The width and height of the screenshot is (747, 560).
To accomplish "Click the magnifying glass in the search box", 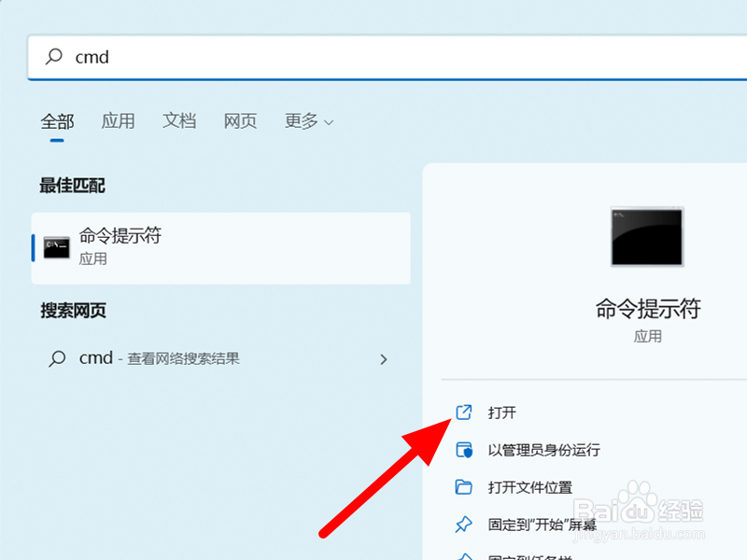I will pos(52,57).
